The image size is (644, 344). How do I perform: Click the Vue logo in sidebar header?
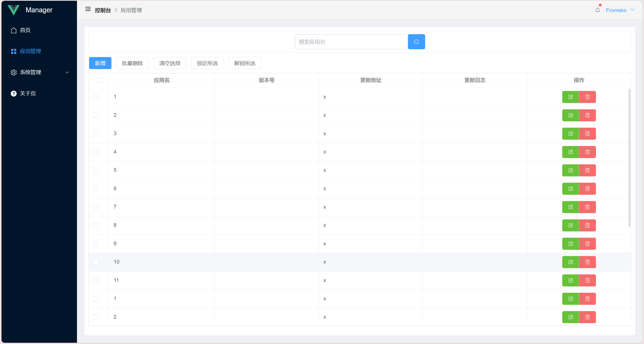coord(14,10)
